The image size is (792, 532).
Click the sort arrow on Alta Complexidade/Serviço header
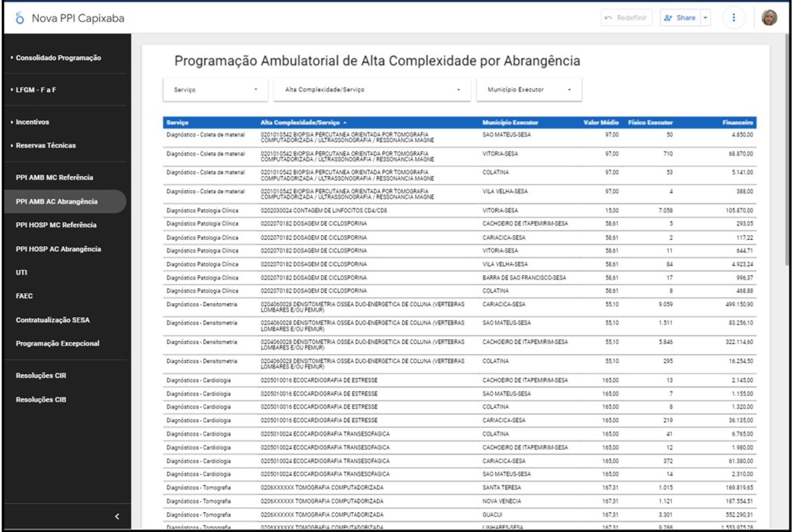click(345, 122)
